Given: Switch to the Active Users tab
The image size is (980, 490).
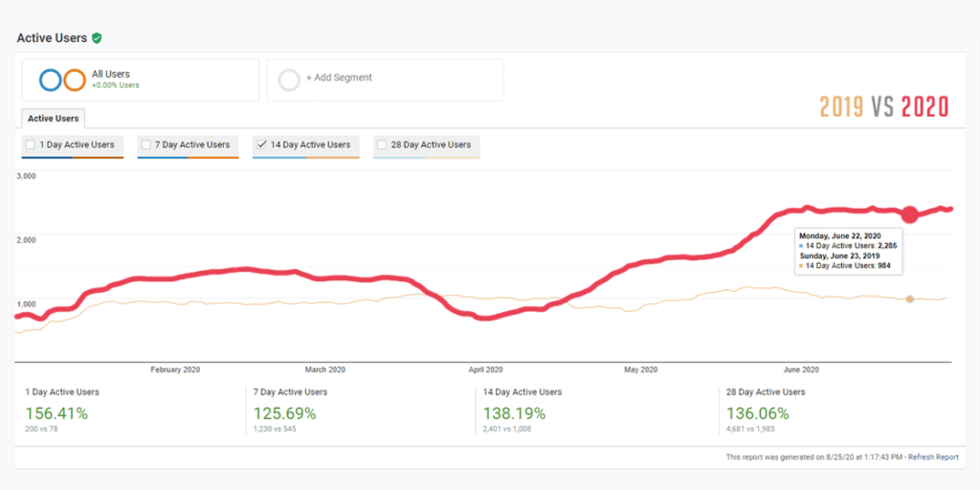Looking at the screenshot, I should [x=54, y=119].
